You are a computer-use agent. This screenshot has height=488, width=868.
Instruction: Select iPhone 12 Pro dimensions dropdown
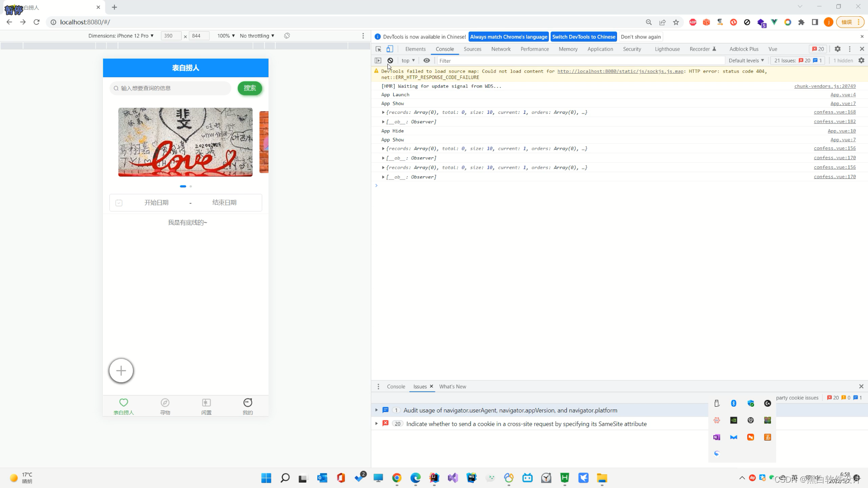click(x=122, y=35)
